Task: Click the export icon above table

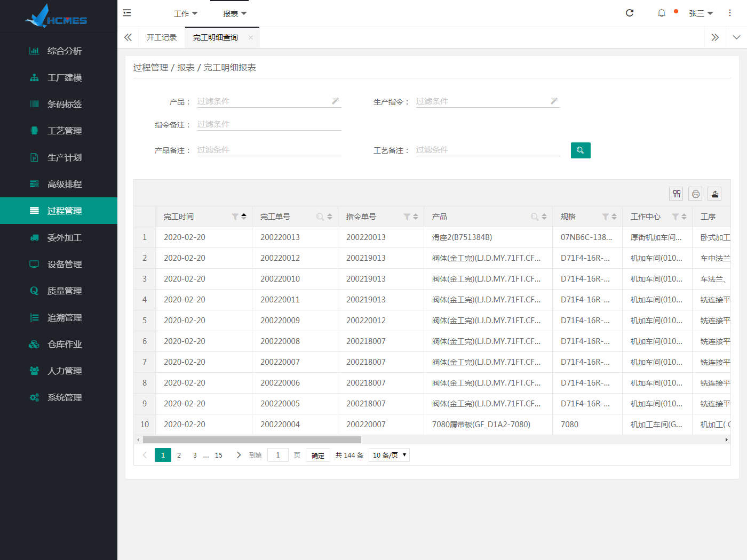Action: pos(715,194)
